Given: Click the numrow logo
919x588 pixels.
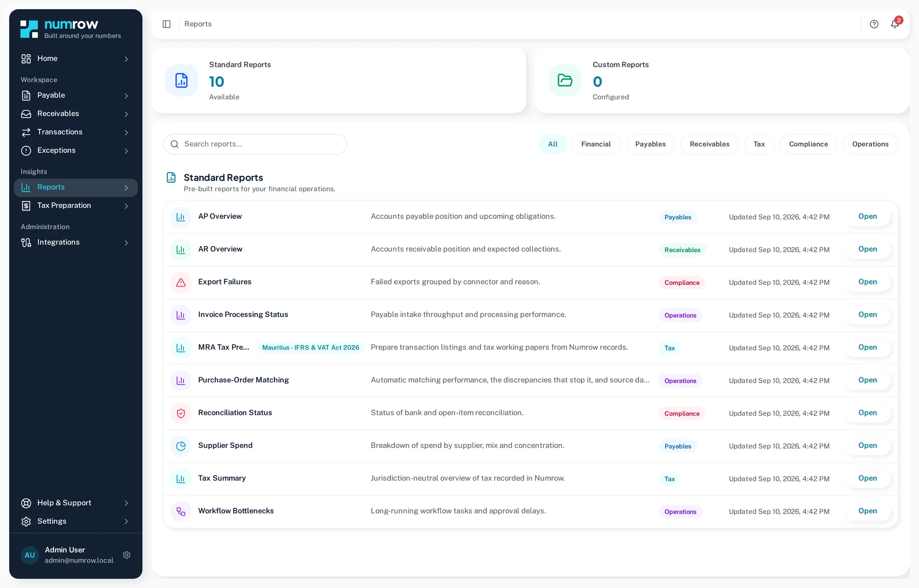Looking at the screenshot, I should pyautogui.click(x=71, y=29).
